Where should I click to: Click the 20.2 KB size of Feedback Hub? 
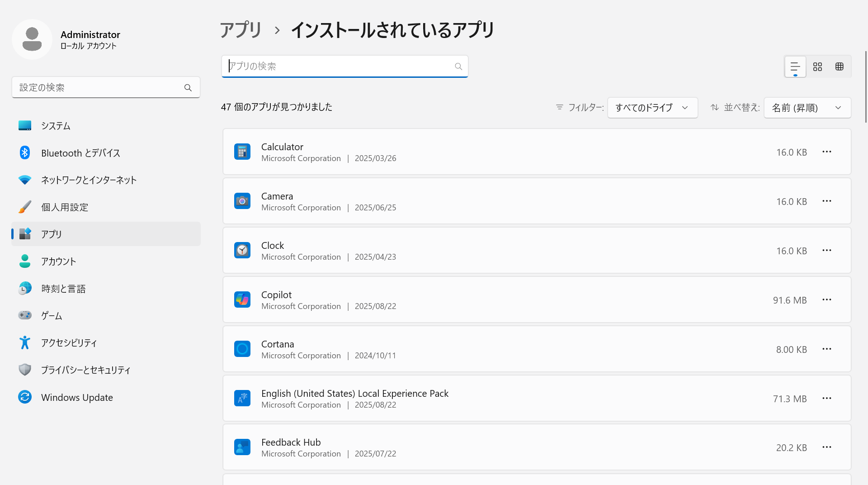(792, 448)
